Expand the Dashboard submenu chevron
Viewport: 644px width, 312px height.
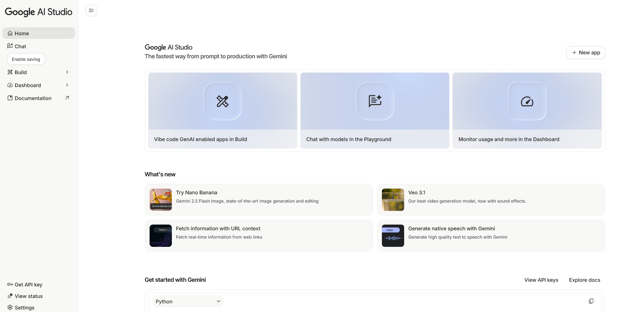(67, 85)
